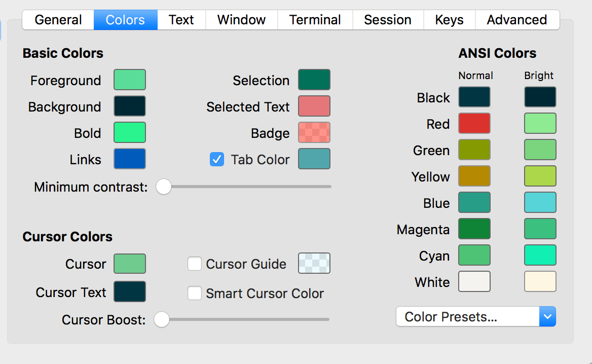Image resolution: width=592 pixels, height=364 pixels.
Task: Go to the Advanced tab
Action: tap(516, 20)
